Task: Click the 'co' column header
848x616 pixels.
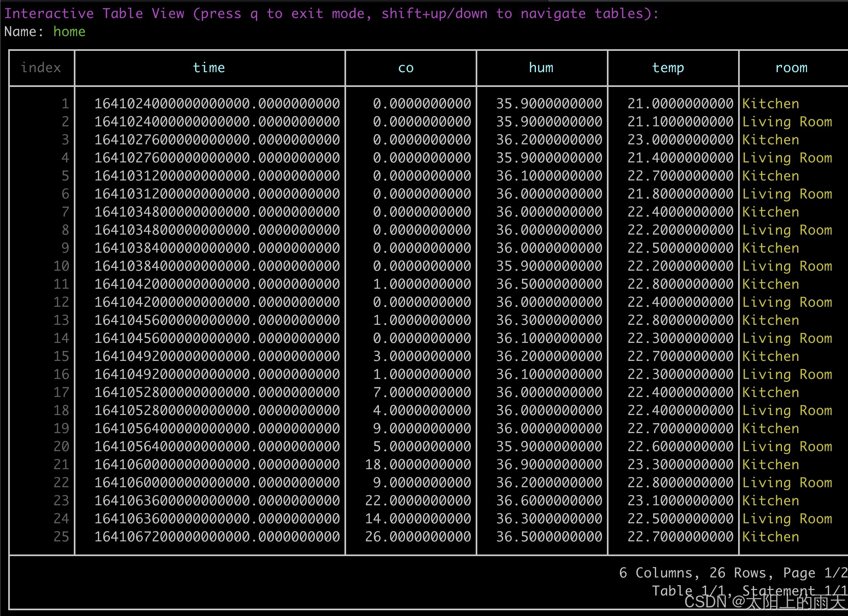Action: [x=406, y=68]
